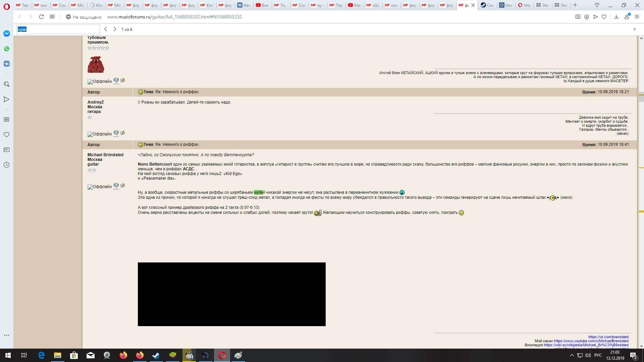Click the snapshot camera icon in the address bar
The image size is (644, 362).
(578, 17)
